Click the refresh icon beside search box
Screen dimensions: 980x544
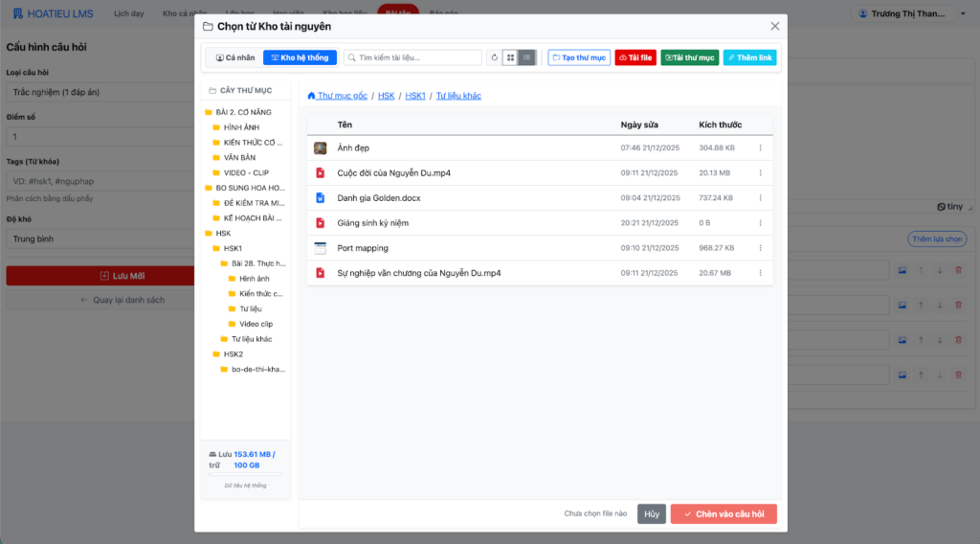(495, 57)
